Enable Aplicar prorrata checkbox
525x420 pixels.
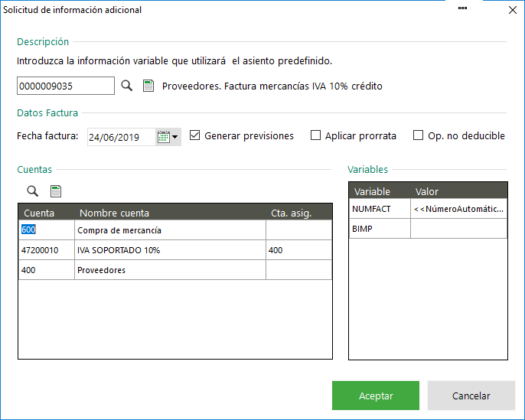(315, 135)
